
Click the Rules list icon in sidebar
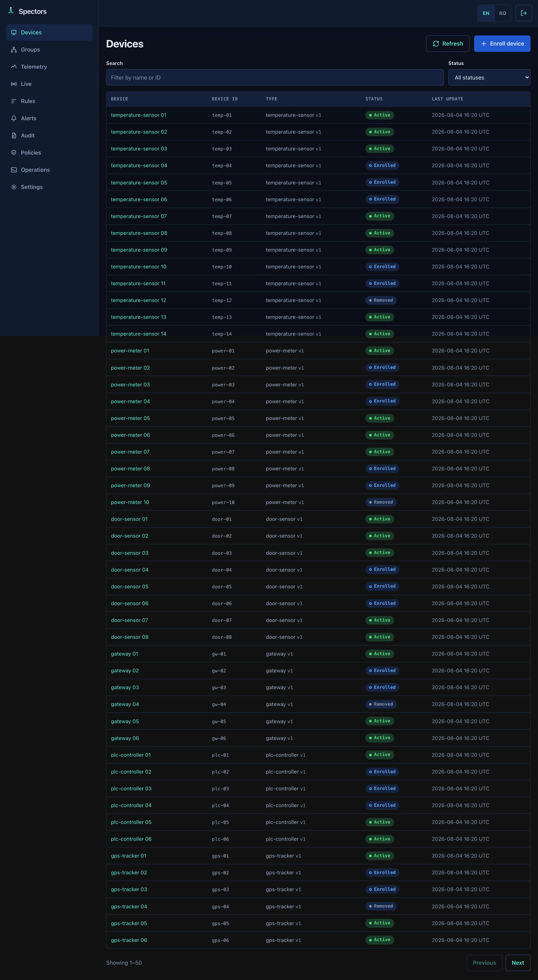pos(14,101)
